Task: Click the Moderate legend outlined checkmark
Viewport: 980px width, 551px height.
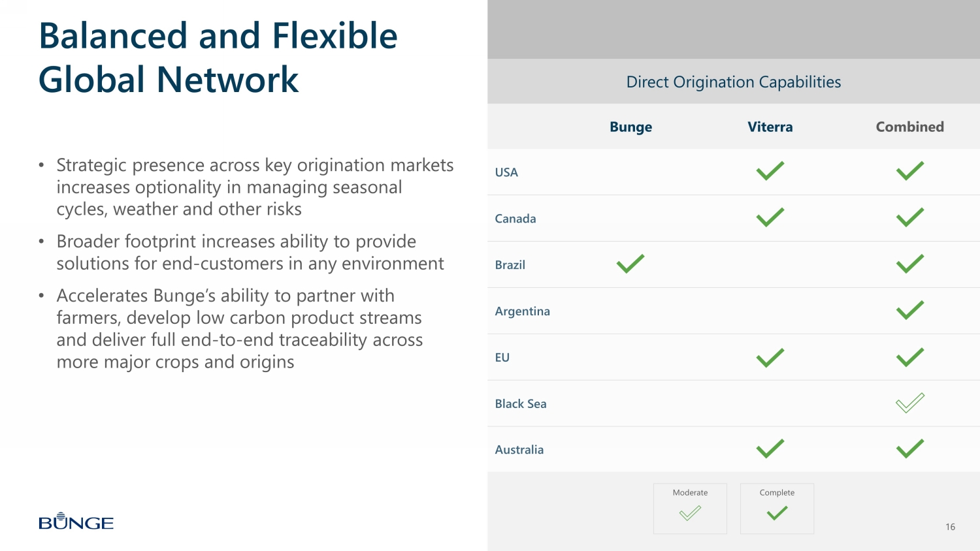Action: 690,514
